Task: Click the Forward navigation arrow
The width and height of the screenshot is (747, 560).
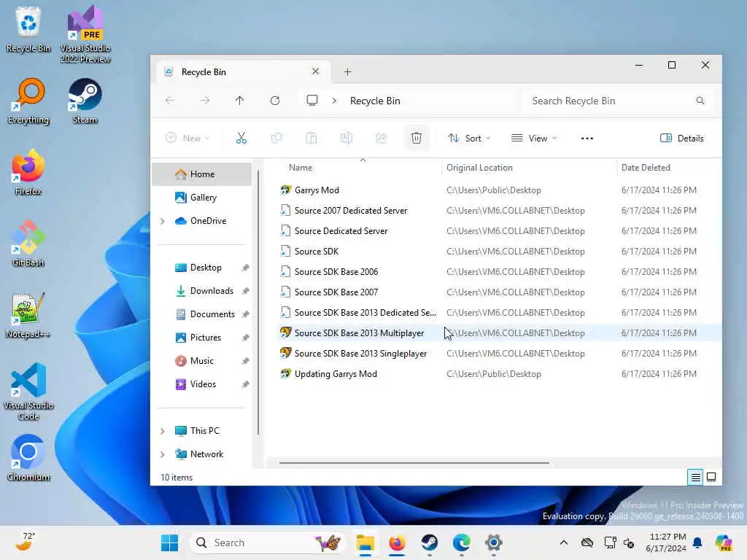Action: [205, 101]
